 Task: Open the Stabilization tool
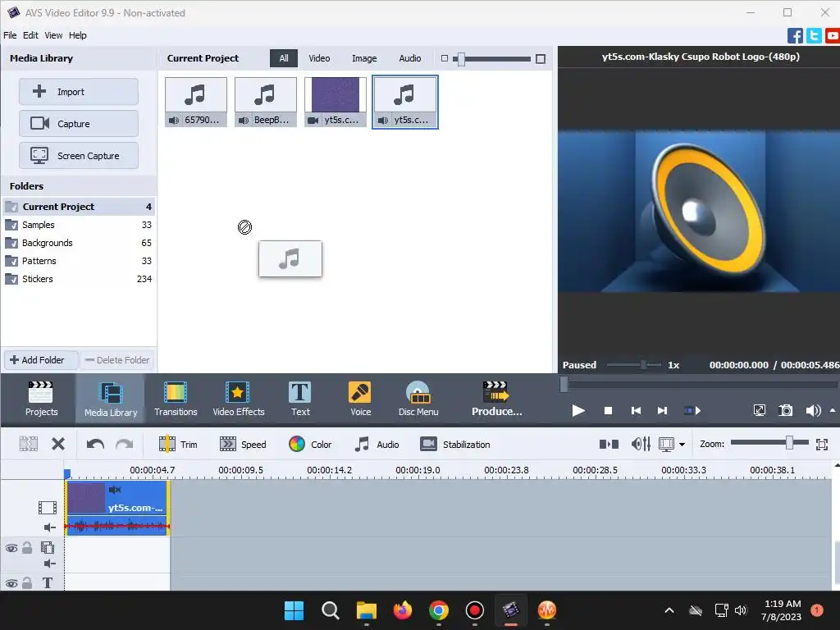(454, 444)
